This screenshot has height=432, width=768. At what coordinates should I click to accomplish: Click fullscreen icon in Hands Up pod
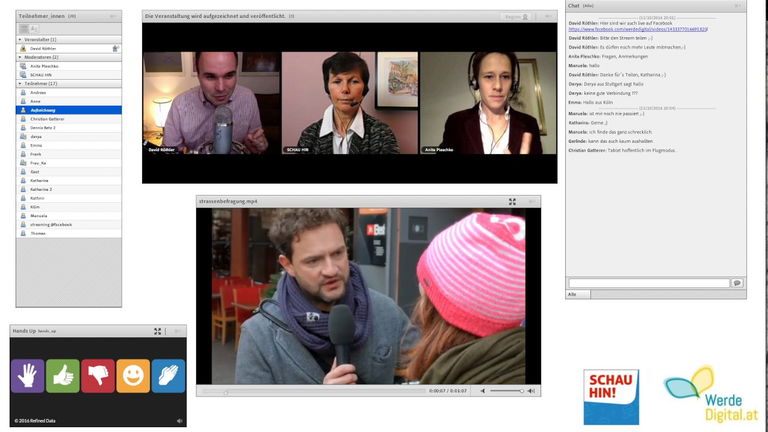point(157,331)
